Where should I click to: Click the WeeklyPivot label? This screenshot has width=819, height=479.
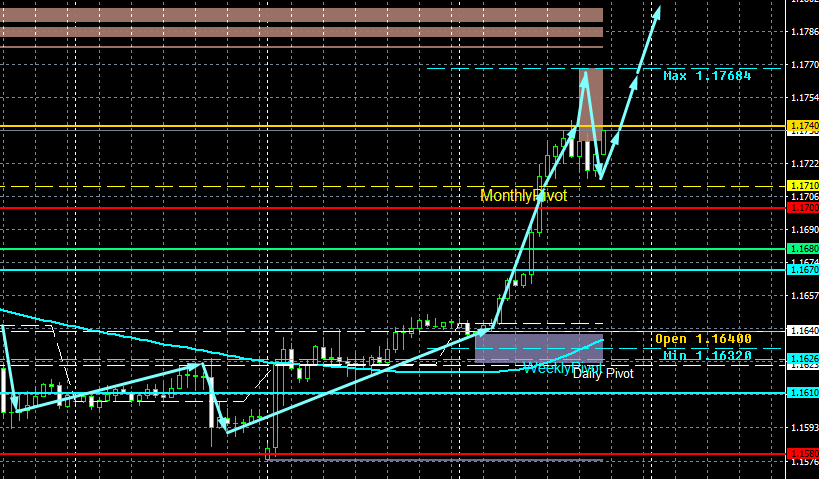(563, 368)
